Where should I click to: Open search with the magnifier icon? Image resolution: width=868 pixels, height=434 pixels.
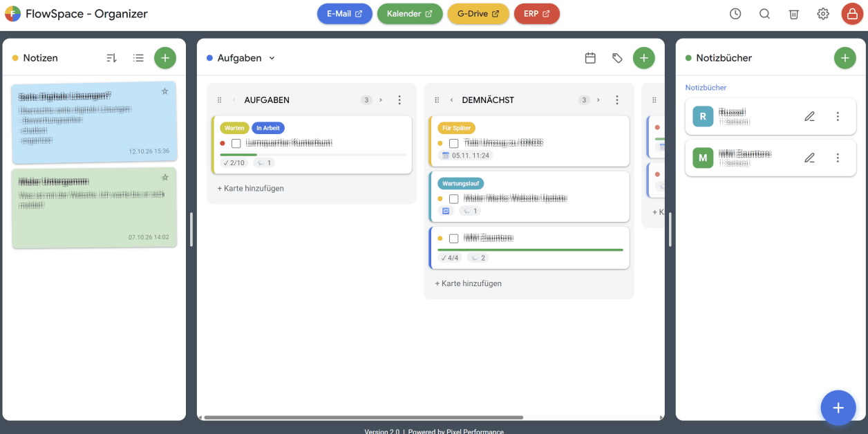764,14
